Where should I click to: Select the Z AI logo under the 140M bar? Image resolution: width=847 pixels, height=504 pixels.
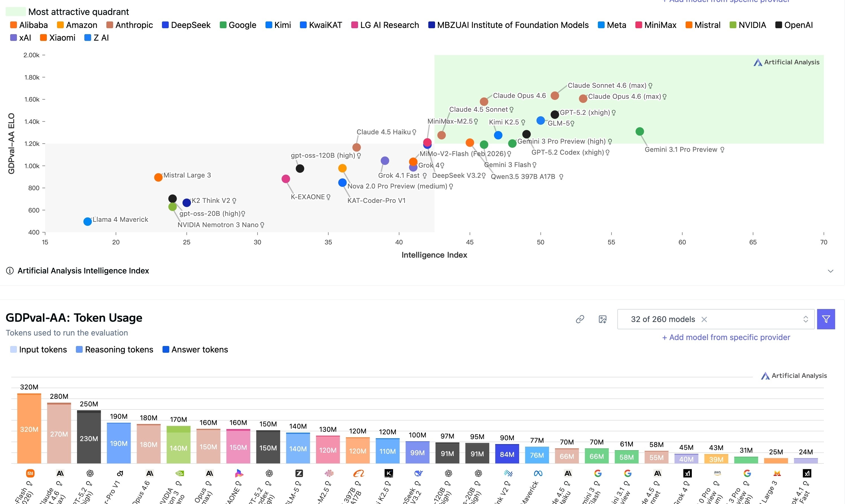pyautogui.click(x=299, y=473)
